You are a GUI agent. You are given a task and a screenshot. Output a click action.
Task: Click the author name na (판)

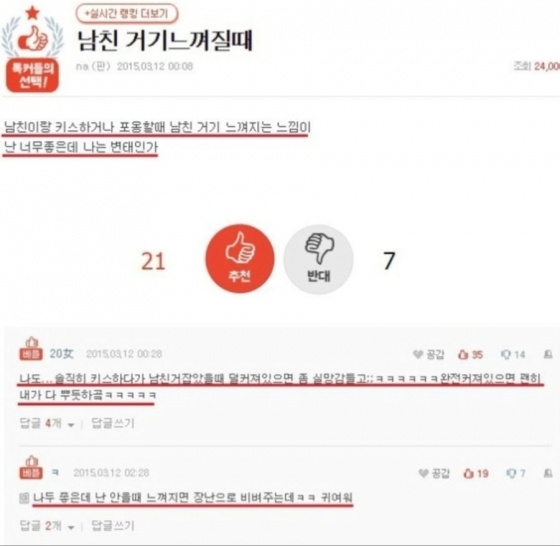point(93,66)
